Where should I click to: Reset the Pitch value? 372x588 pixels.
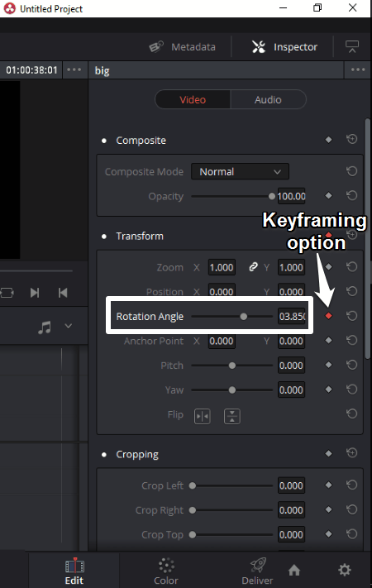point(352,365)
